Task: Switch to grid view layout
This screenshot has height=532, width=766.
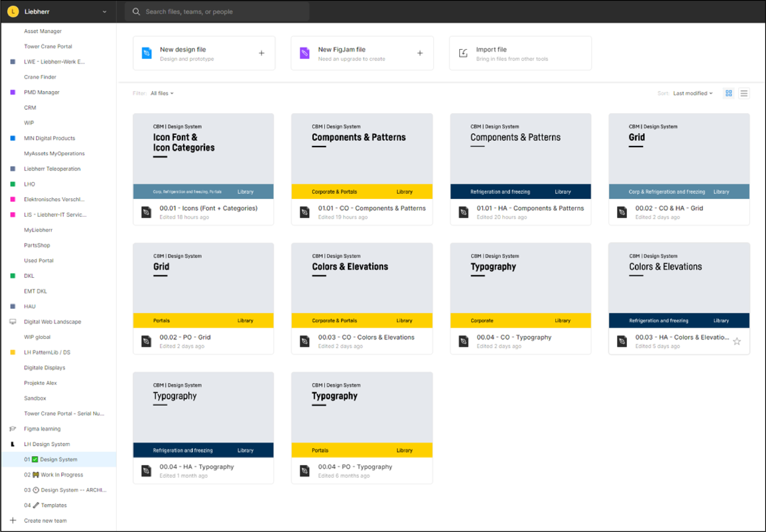Action: click(x=729, y=93)
